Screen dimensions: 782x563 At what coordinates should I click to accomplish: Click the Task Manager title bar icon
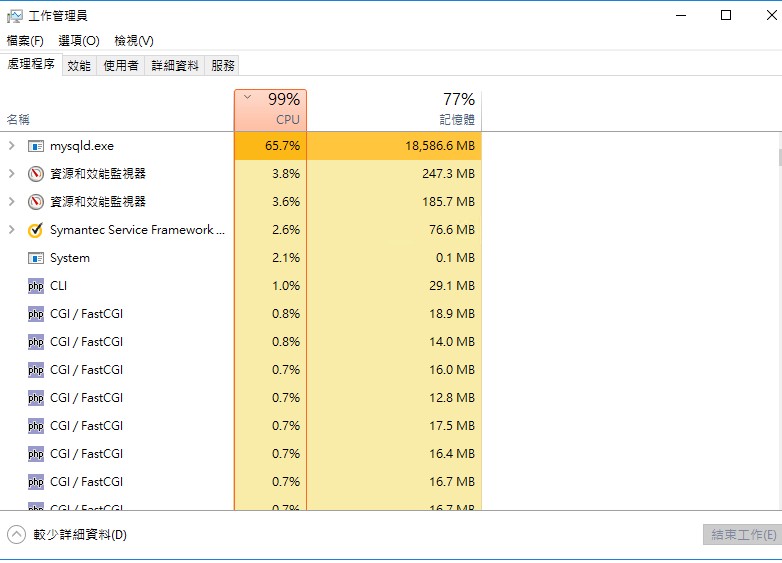pyautogui.click(x=15, y=16)
